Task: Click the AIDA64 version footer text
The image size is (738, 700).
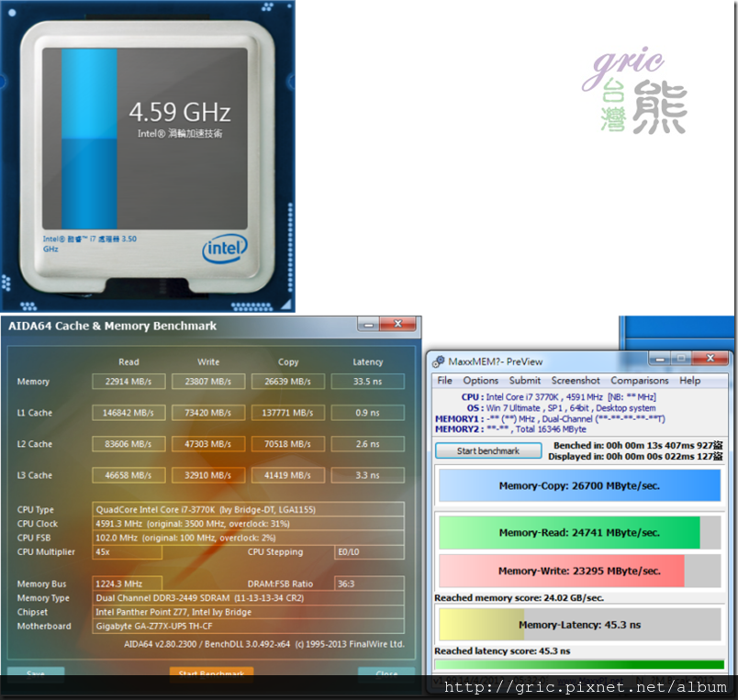Action: [x=264, y=644]
